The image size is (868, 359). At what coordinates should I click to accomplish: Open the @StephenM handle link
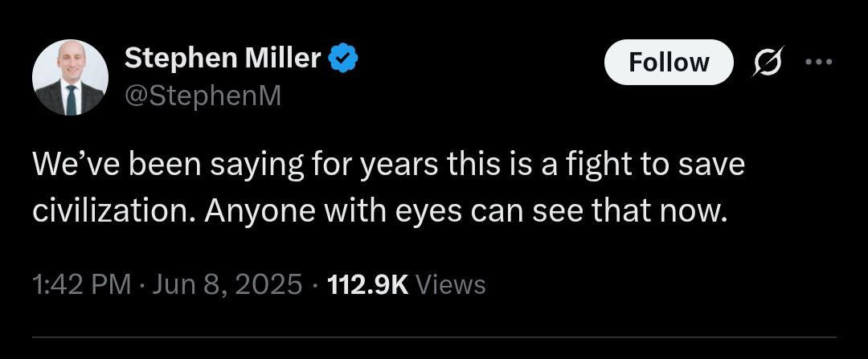click(203, 96)
